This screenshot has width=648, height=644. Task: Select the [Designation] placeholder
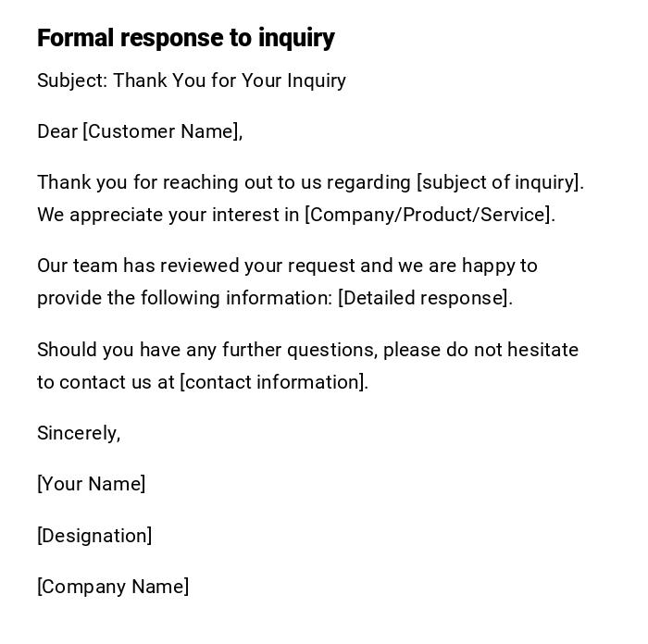point(94,536)
